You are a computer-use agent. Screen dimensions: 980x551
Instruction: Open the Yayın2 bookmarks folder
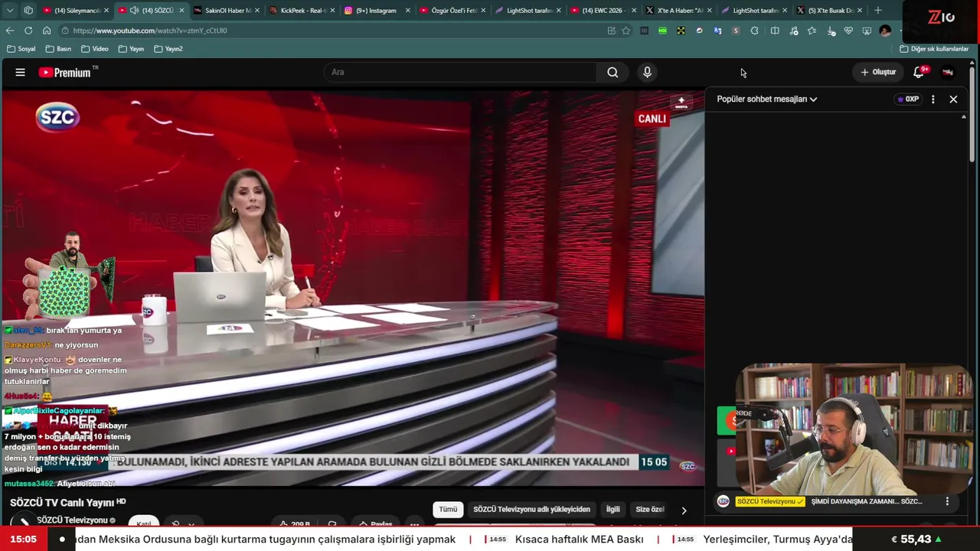(168, 49)
